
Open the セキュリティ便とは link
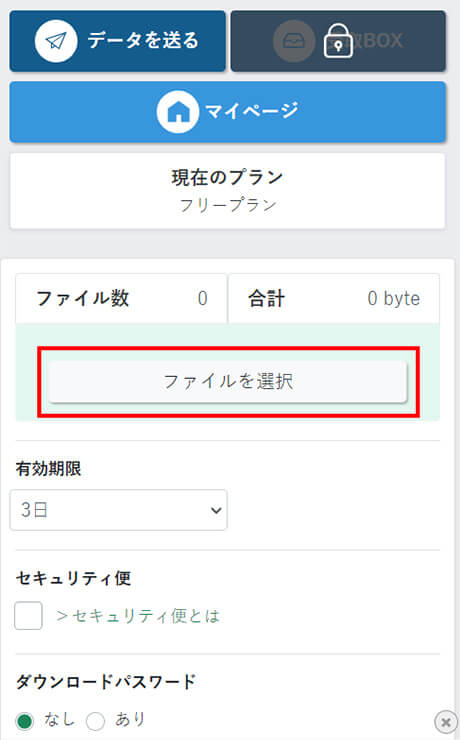pos(138,616)
